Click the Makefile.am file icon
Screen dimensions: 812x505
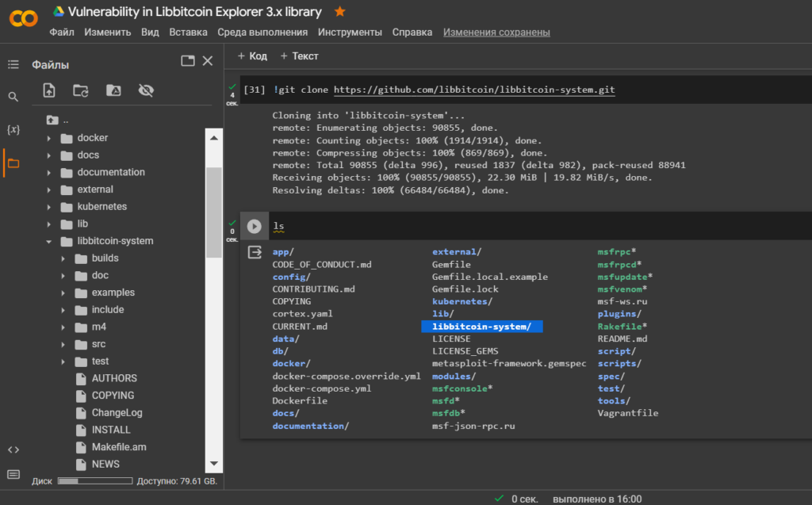(81, 447)
